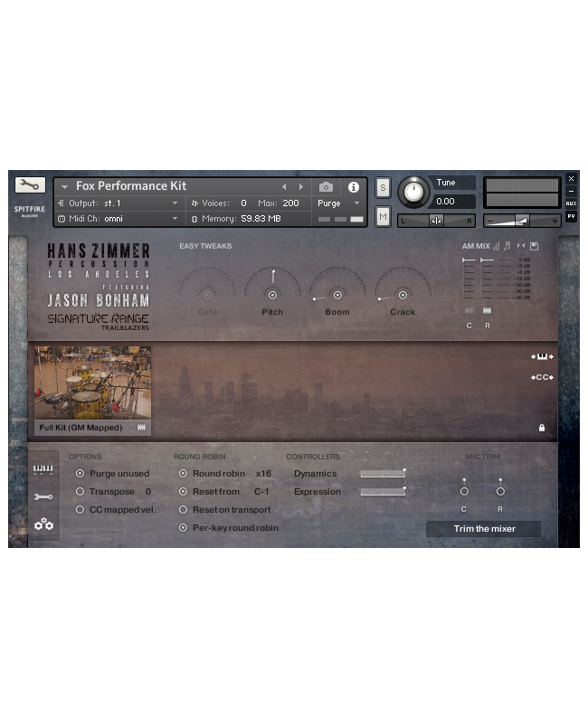This screenshot has height=718, width=588.
Task: Open the keyboard panel from left sidebar
Action: (x=43, y=469)
